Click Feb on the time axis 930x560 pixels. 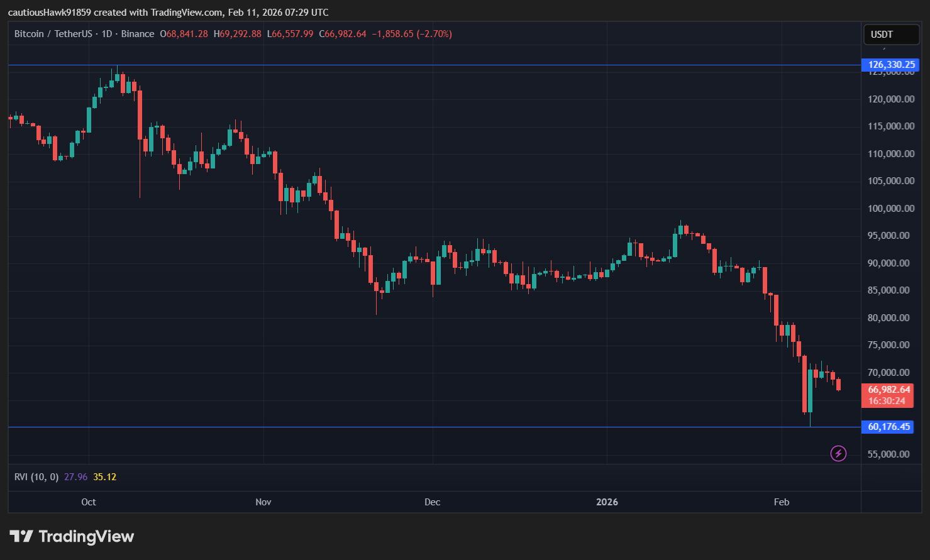pyautogui.click(x=781, y=502)
